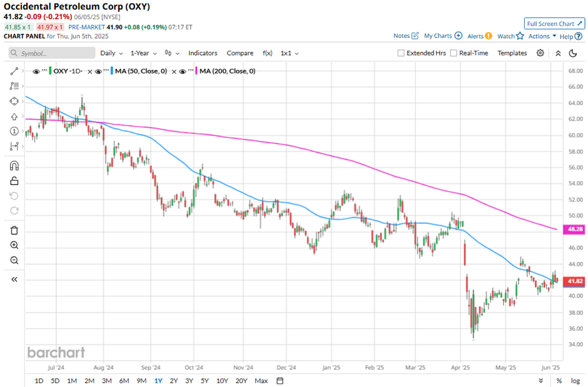Add OXY to Watch list
588x387 pixels.
[x=510, y=36]
